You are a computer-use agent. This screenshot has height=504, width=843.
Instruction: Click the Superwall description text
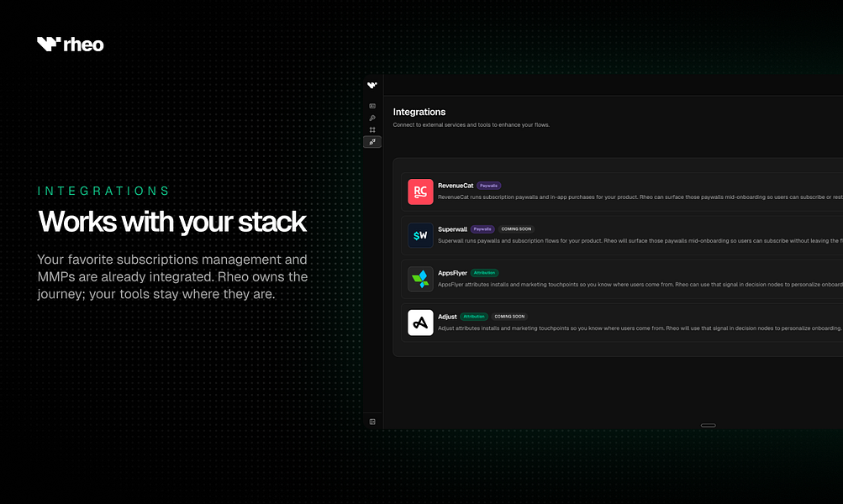pyautogui.click(x=640, y=241)
